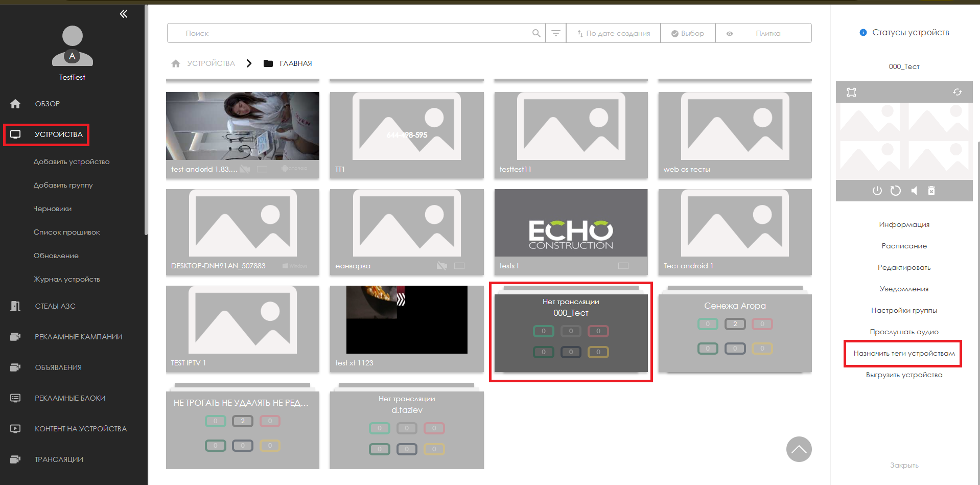This screenshot has height=485, width=980.
Task: Mute the device with speaker icon
Action: click(x=914, y=191)
